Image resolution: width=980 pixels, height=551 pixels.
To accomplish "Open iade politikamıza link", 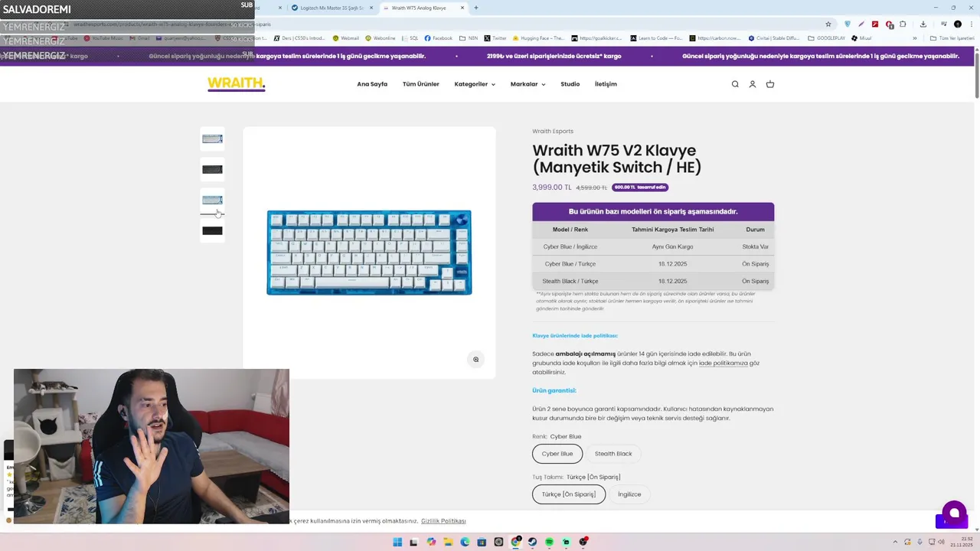I will (x=723, y=364).
